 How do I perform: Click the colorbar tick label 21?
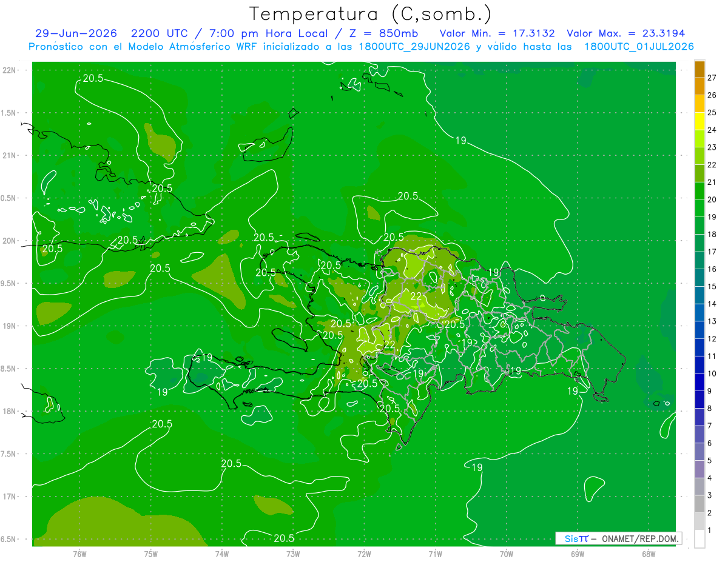pos(712,182)
